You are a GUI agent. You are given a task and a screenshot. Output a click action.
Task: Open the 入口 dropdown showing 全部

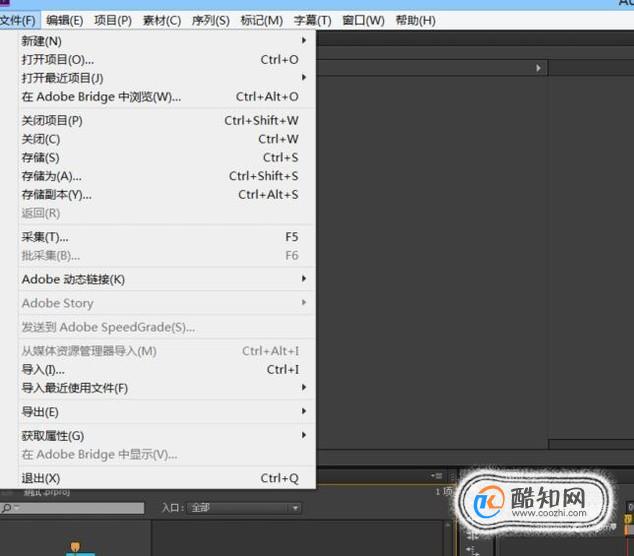click(245, 508)
